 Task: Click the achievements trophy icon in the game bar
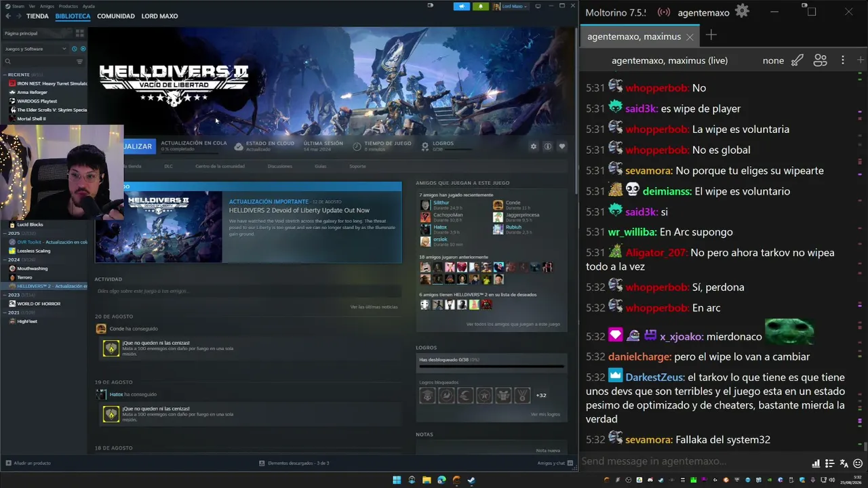425,146
